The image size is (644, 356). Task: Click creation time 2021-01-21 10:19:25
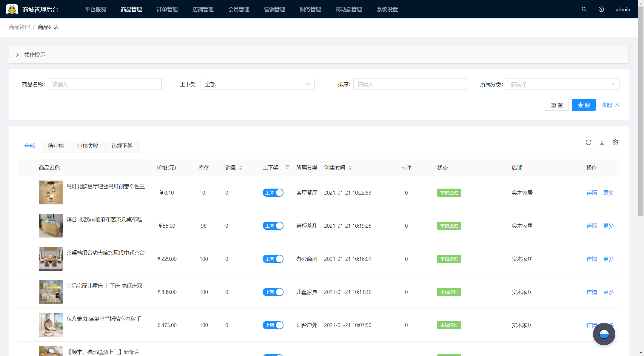348,226
